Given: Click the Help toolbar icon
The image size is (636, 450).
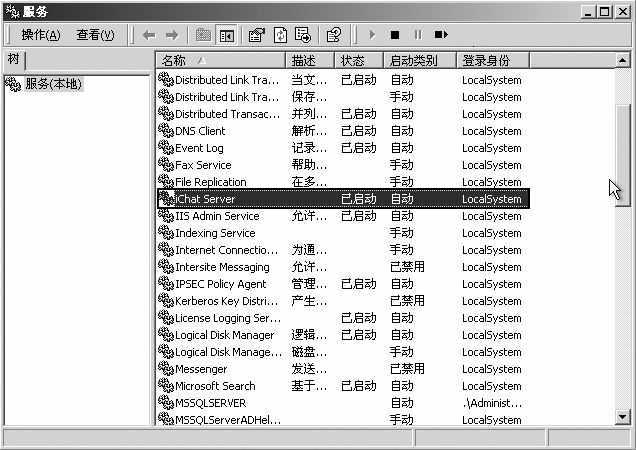Looking at the screenshot, I should tap(333, 35).
